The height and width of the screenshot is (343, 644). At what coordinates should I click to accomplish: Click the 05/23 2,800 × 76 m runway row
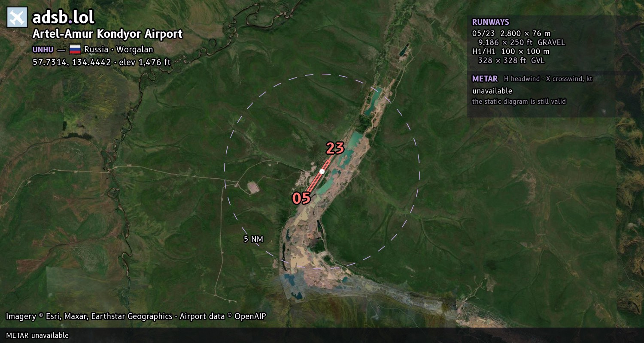(511, 33)
